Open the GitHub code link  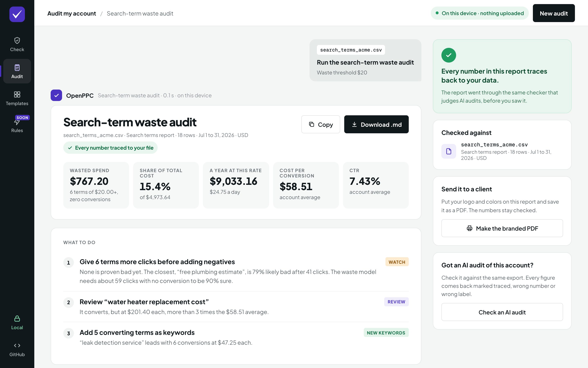(x=17, y=349)
